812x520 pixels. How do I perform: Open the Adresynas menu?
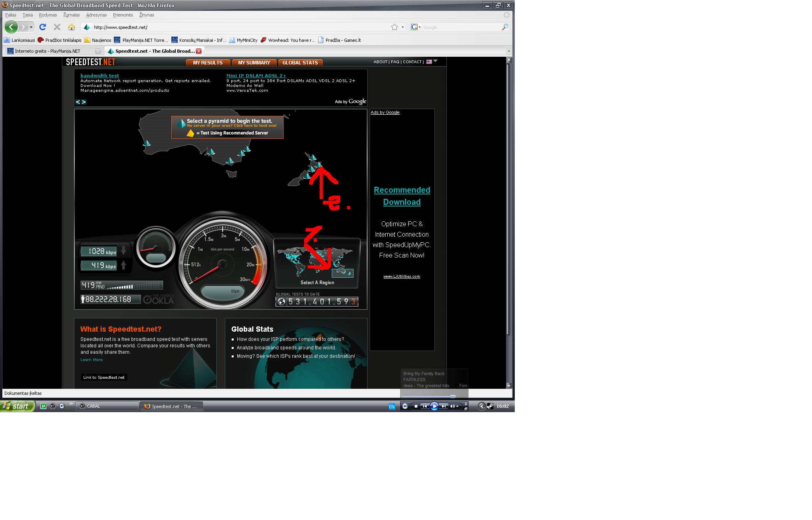click(x=97, y=15)
